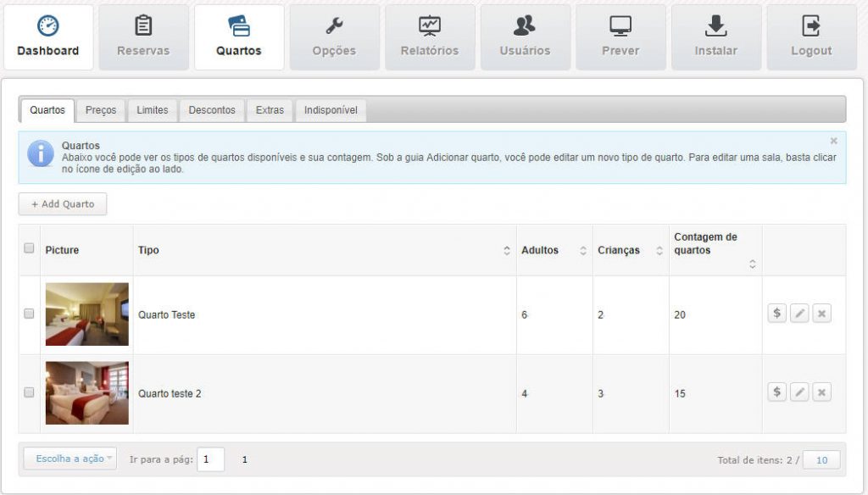Screen dimensions: 868x495
Task: Open price icon for Quarto Teste
Action: point(776,314)
